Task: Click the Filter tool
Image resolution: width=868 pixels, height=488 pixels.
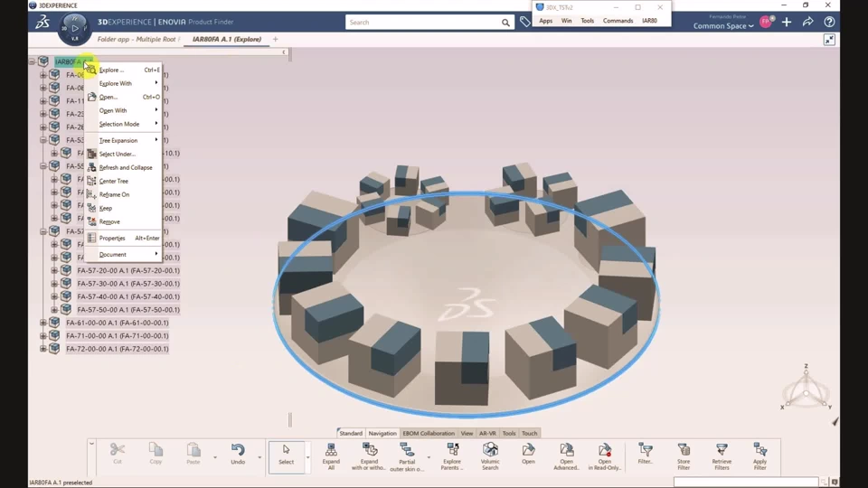Action: [x=645, y=454]
